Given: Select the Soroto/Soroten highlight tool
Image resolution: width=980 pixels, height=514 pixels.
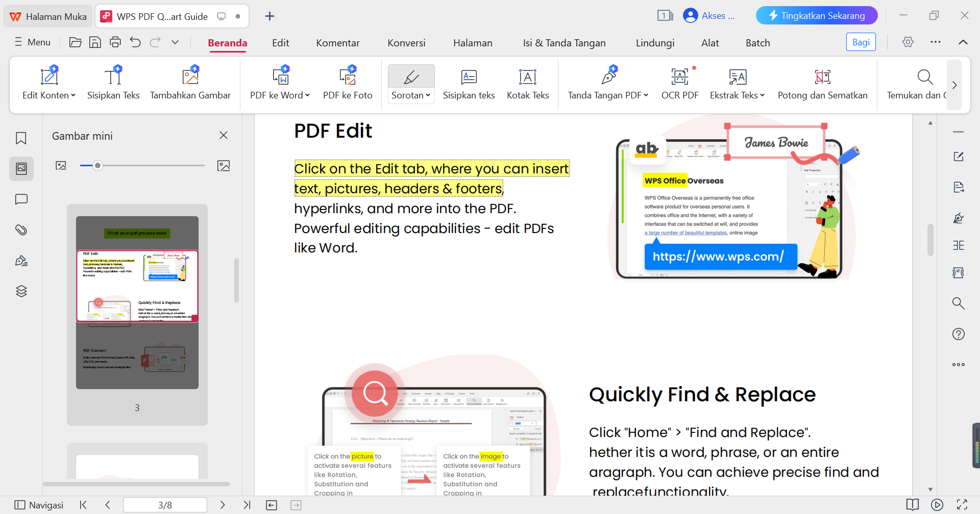Looking at the screenshot, I should click(x=410, y=83).
